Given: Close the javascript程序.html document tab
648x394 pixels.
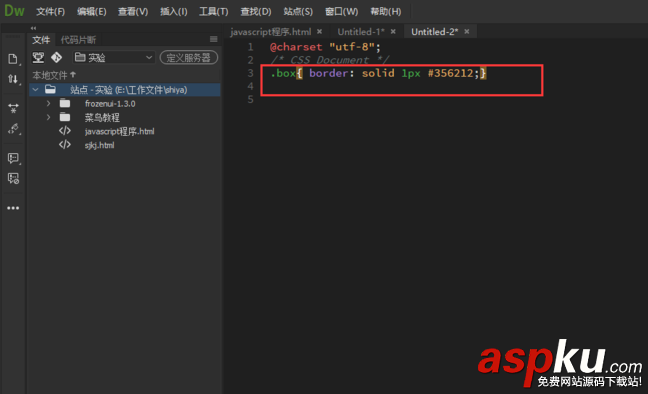Looking at the screenshot, I should (319, 31).
